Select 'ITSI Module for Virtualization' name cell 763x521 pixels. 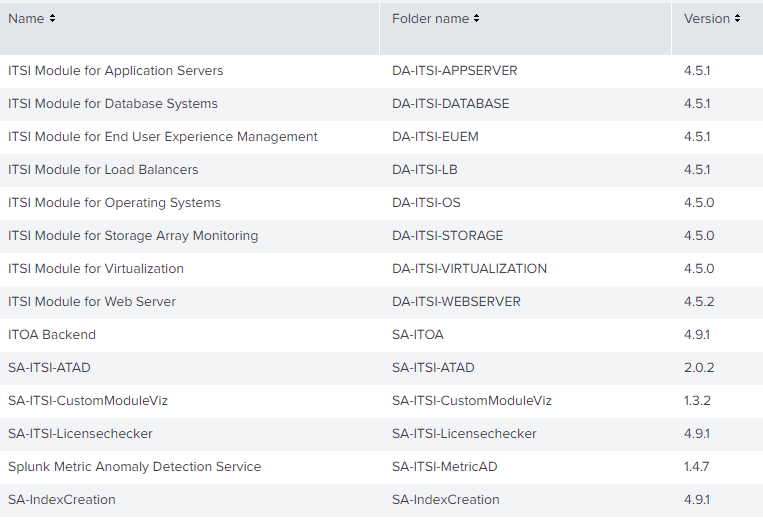[96, 269]
